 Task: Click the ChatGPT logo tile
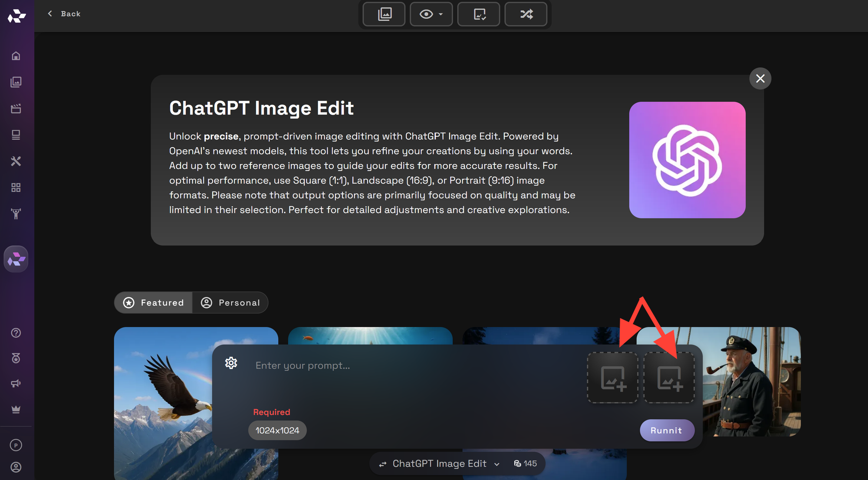click(687, 160)
